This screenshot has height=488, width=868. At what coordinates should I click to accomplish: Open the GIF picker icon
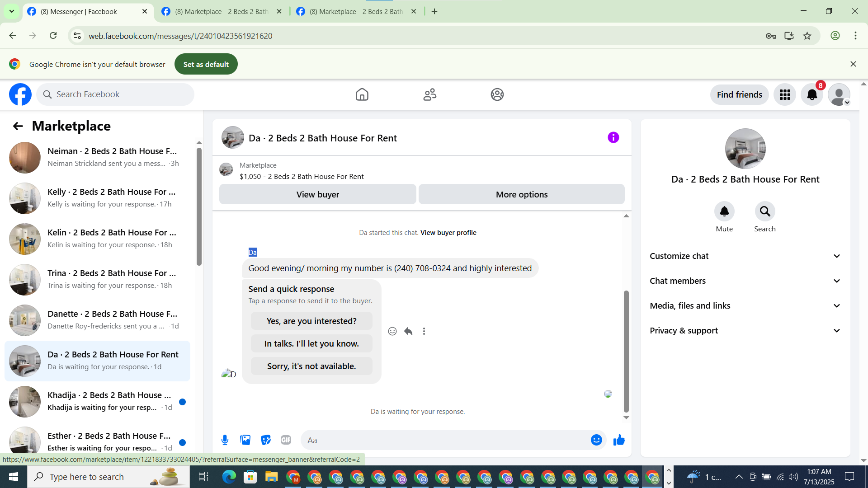click(286, 440)
